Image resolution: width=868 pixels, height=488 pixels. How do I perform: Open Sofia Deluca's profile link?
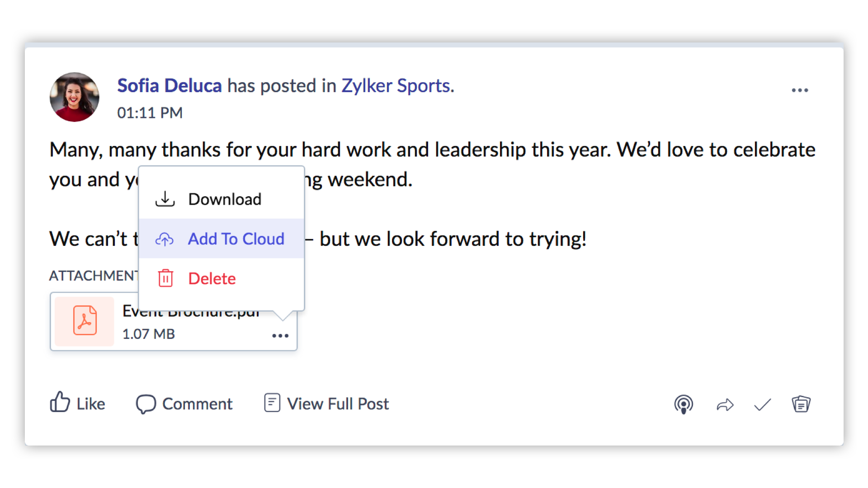click(x=170, y=86)
